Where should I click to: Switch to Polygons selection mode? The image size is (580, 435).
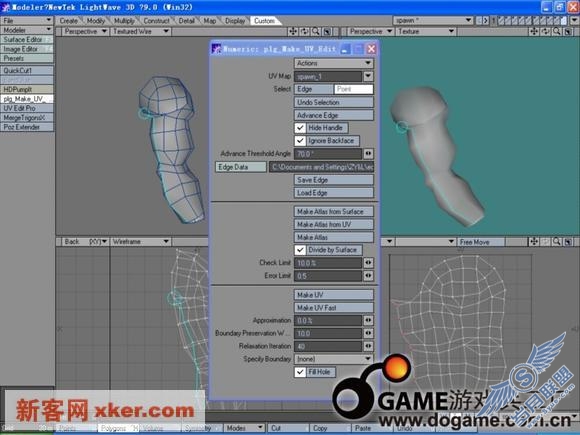pyautogui.click(x=118, y=428)
